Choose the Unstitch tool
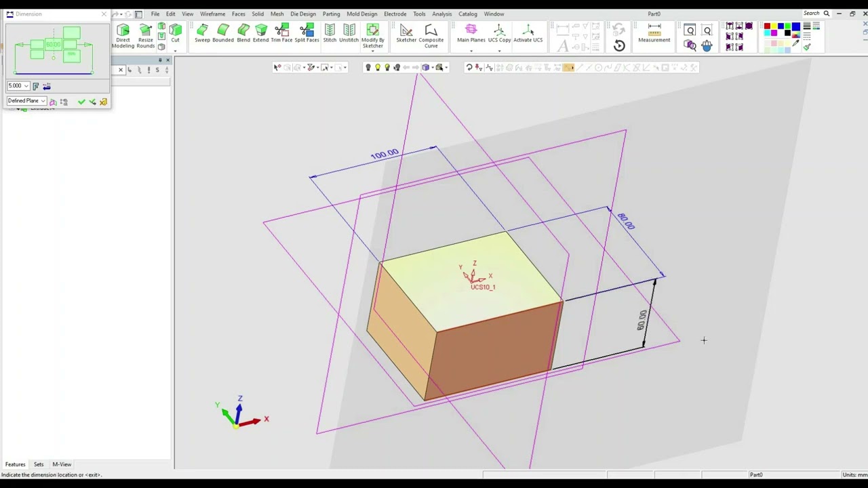Image resolution: width=868 pixels, height=488 pixels. tap(349, 33)
